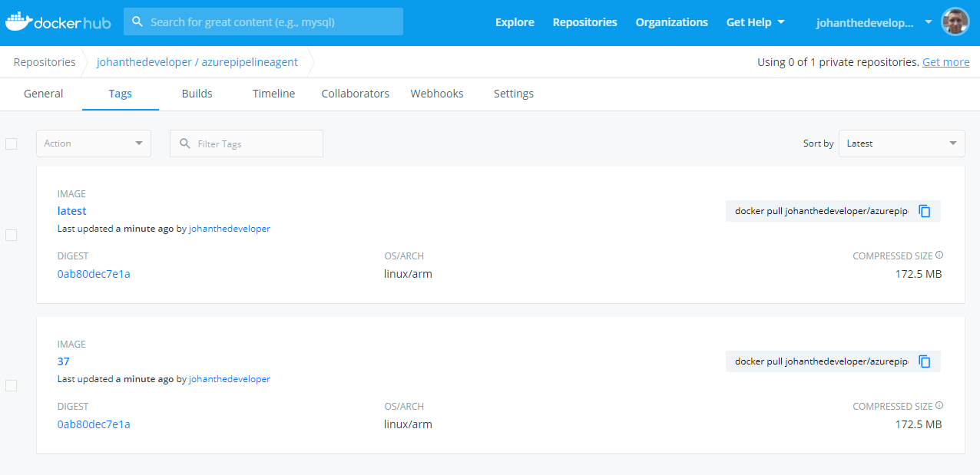Click johanthedeveloper author link under tag 37
The image size is (980, 475).
230,379
